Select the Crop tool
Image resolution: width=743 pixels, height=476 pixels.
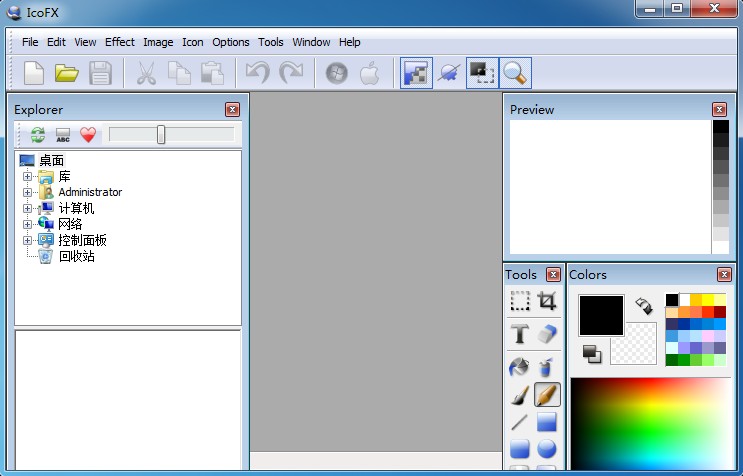(546, 301)
